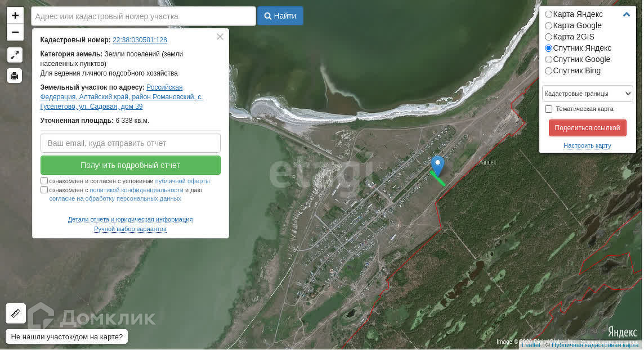
Task: Check agreement with публичной оферты
Action: coord(44,180)
